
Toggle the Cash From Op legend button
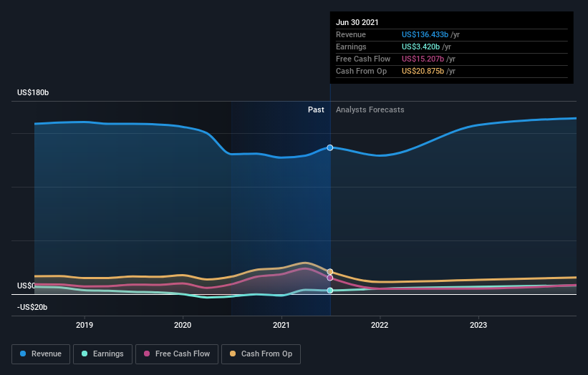point(261,354)
